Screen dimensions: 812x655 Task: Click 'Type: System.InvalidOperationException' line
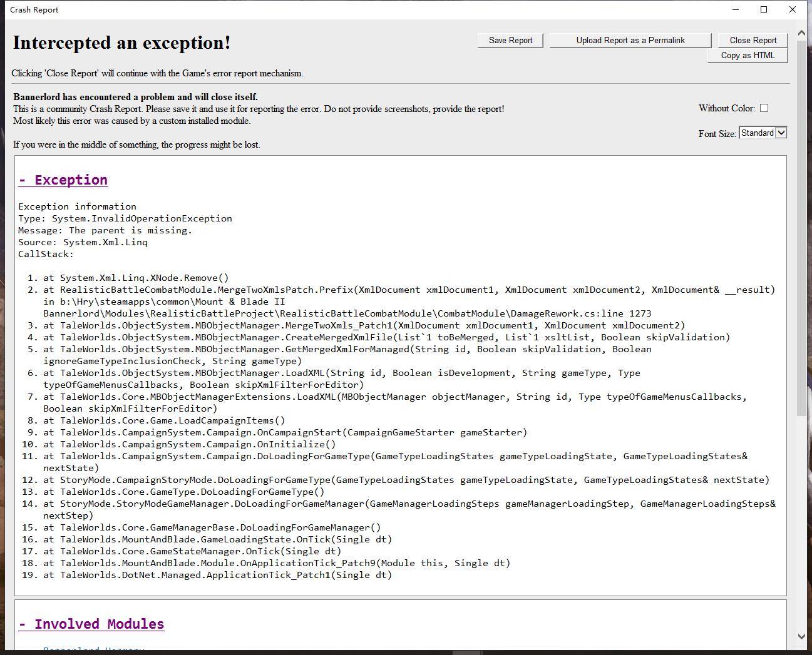point(125,218)
